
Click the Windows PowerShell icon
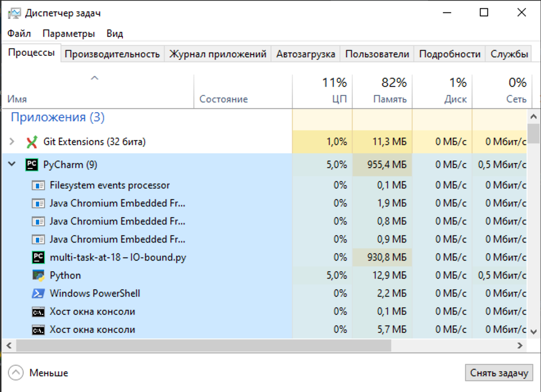tap(38, 293)
